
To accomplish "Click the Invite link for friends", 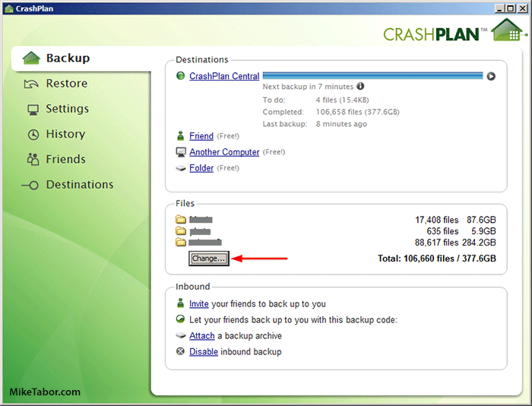I will pyautogui.click(x=199, y=304).
